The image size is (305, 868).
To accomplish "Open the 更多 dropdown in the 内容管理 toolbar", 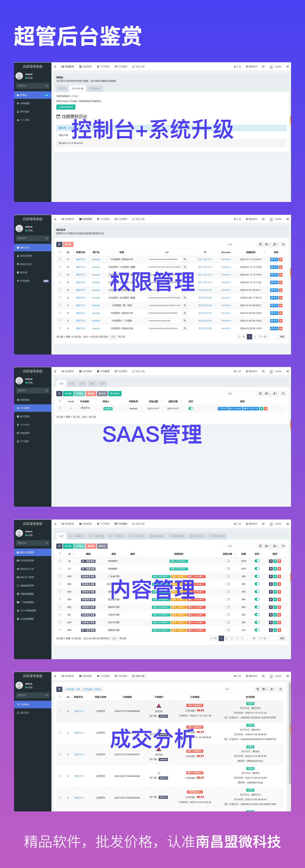I will click(x=102, y=546).
